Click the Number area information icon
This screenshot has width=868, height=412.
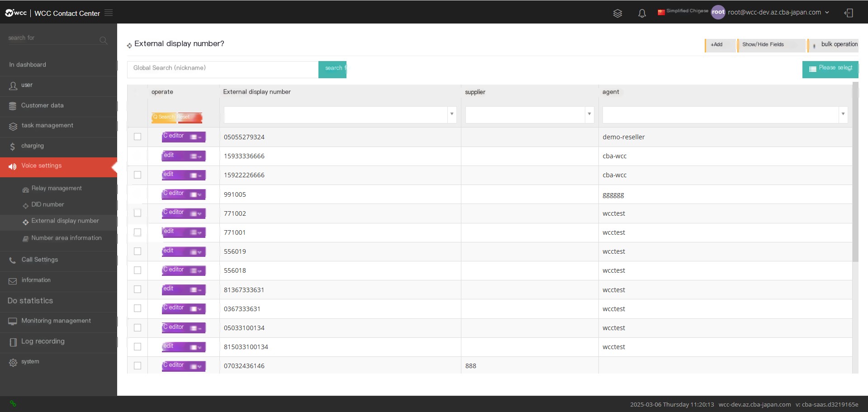point(25,239)
